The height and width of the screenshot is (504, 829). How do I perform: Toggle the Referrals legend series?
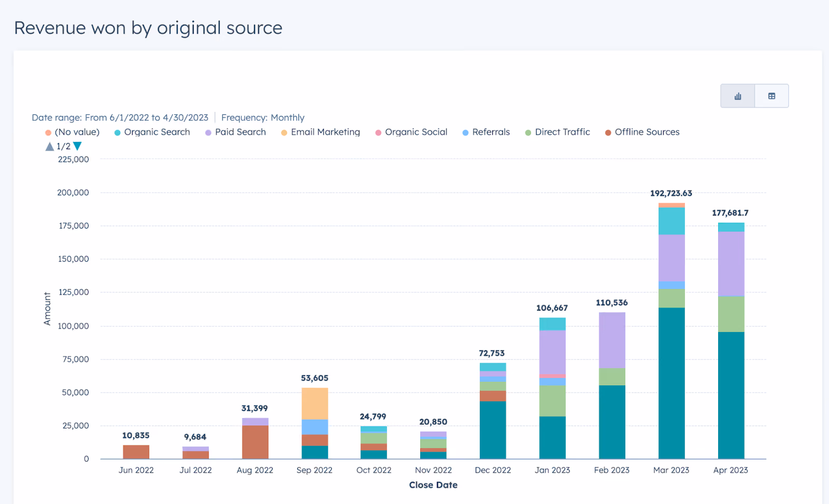pyautogui.click(x=486, y=132)
